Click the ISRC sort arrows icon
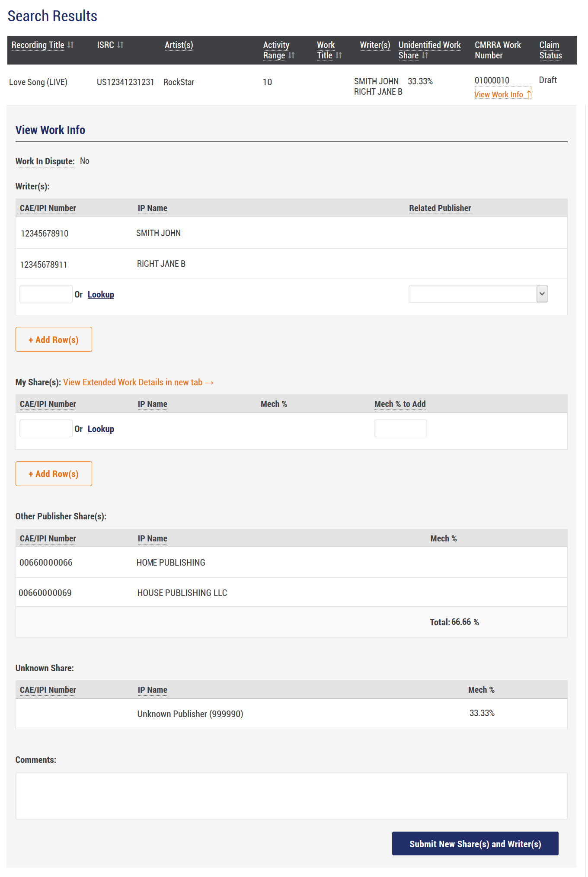 (120, 45)
